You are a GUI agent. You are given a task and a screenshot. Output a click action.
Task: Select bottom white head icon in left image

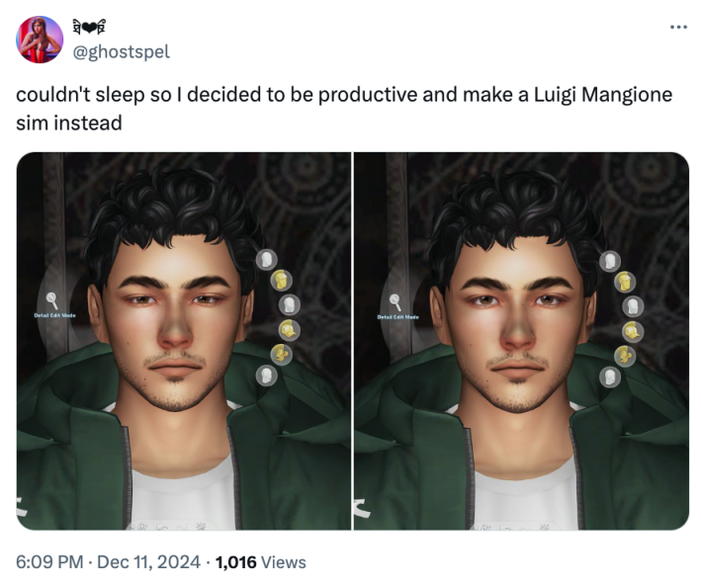coord(266,375)
